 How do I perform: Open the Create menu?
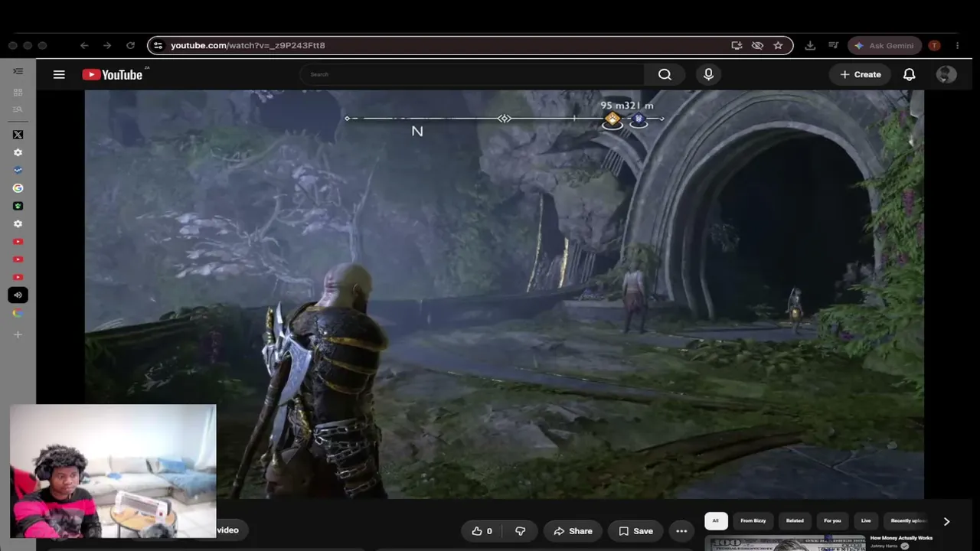pos(861,74)
